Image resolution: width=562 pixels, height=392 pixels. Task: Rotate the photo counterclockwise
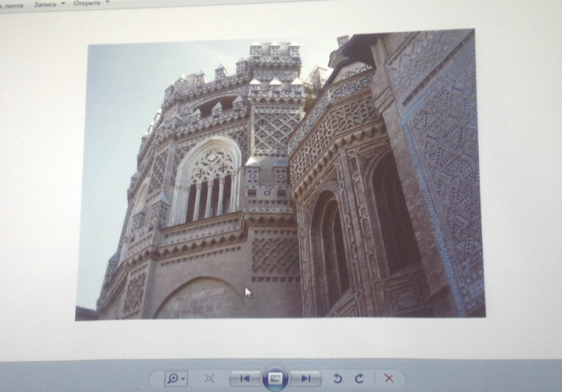click(x=337, y=378)
